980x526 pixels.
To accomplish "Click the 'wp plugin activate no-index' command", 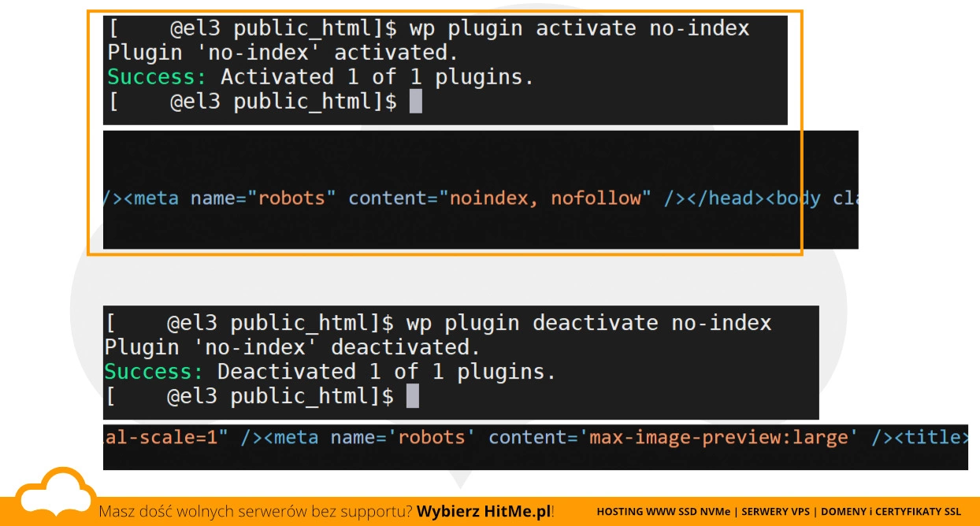I will click(579, 29).
